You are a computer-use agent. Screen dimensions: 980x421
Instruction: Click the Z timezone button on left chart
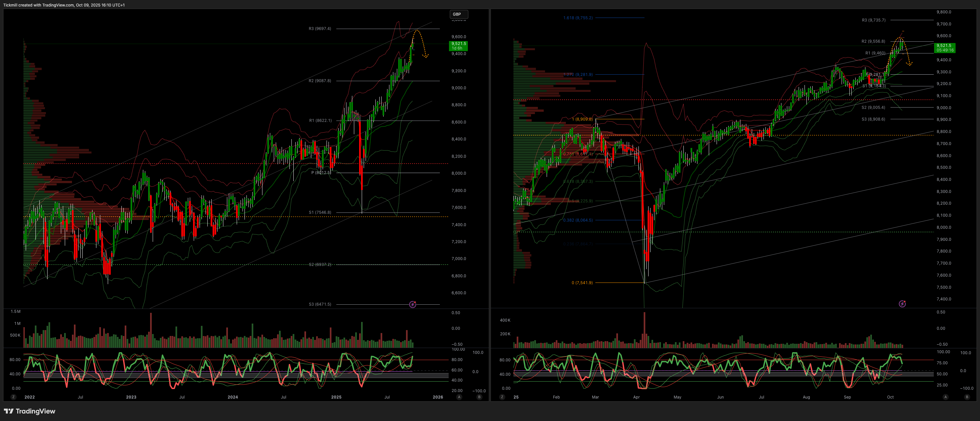point(13,397)
